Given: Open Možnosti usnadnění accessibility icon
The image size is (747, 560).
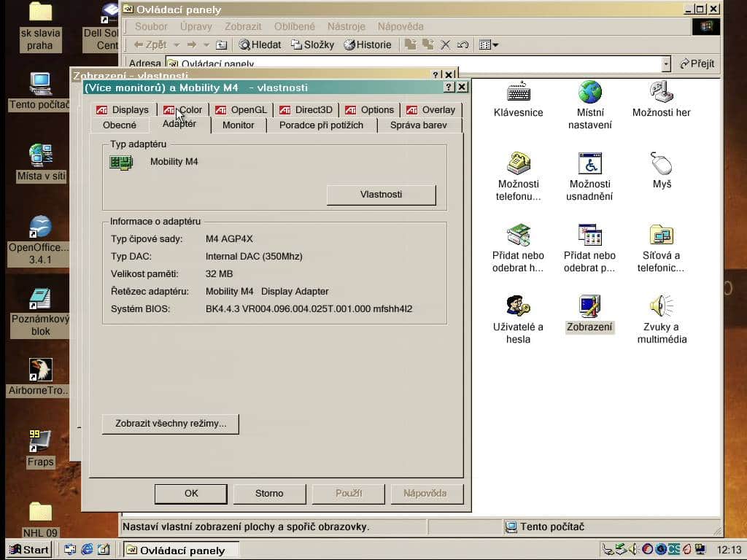Looking at the screenshot, I should coord(589,163).
